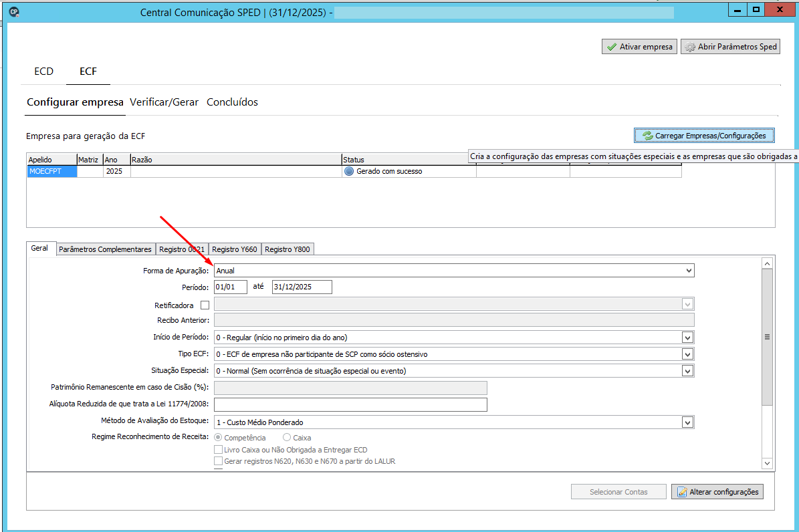The height and width of the screenshot is (532, 799).
Task: Open the Situação Especial dropdown
Action: tap(687, 371)
